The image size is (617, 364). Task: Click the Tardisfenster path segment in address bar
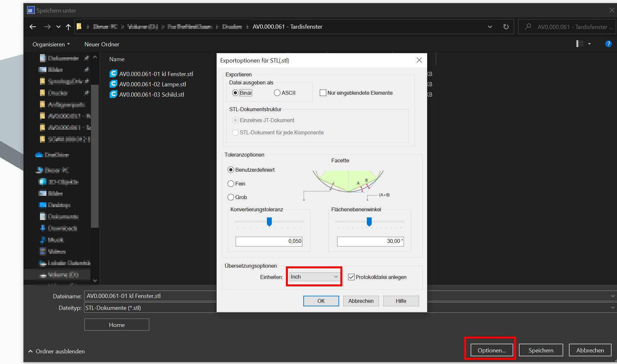click(x=288, y=27)
